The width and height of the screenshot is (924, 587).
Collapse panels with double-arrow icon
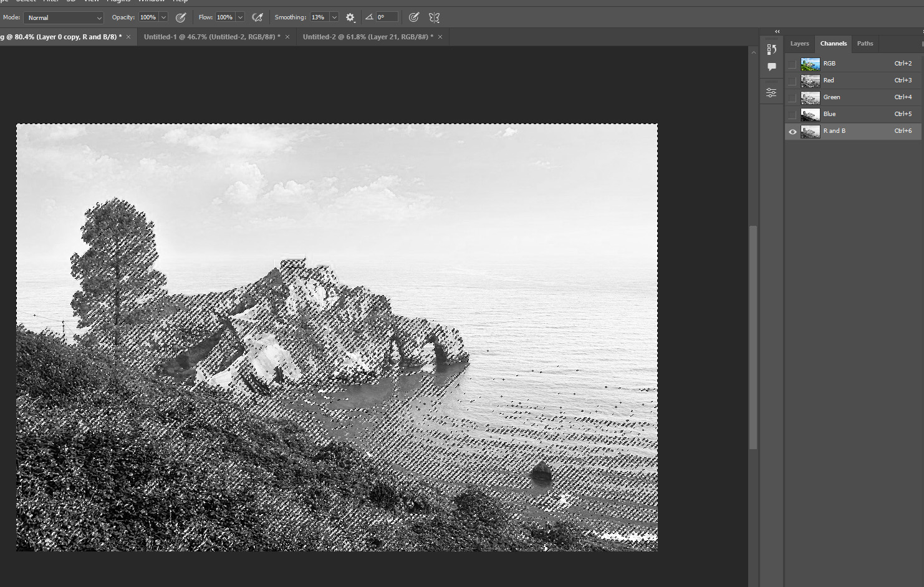click(x=777, y=31)
